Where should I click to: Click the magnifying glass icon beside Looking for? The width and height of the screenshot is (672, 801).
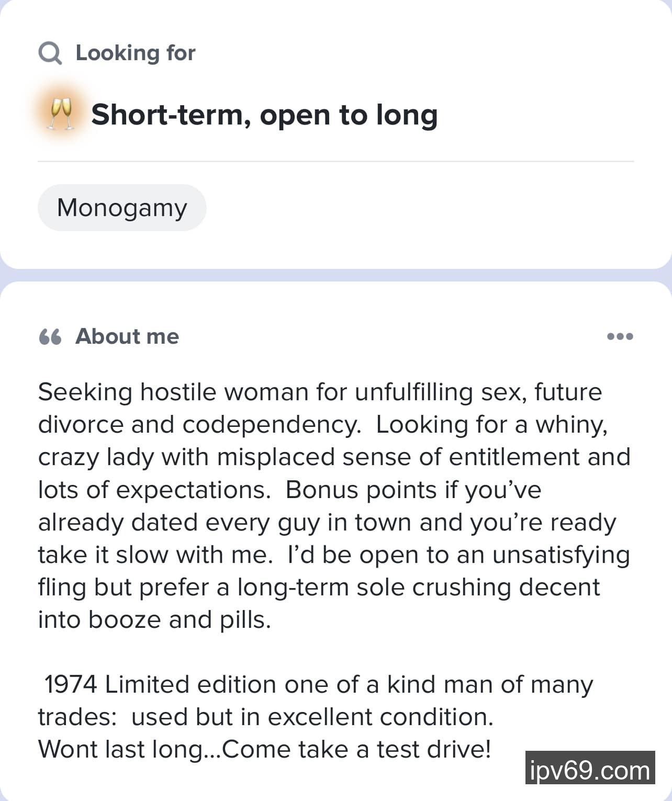[x=50, y=53]
